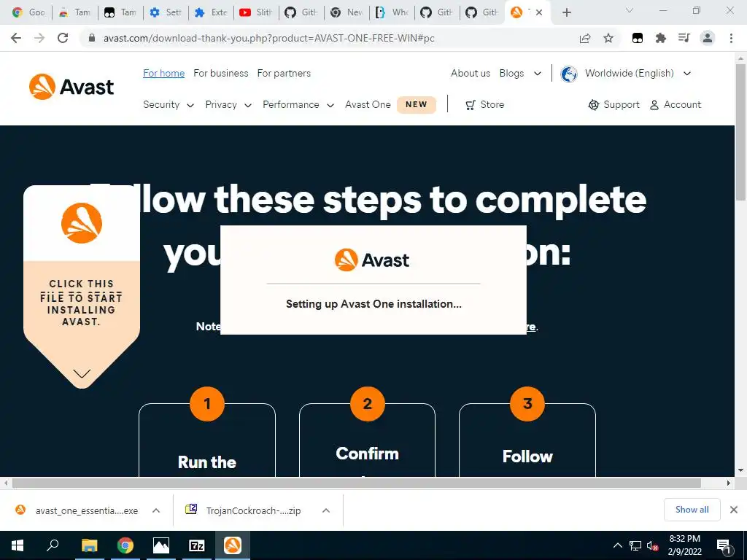Click the padlock site info icon
This screenshot has height=560, width=747.
pyautogui.click(x=92, y=38)
